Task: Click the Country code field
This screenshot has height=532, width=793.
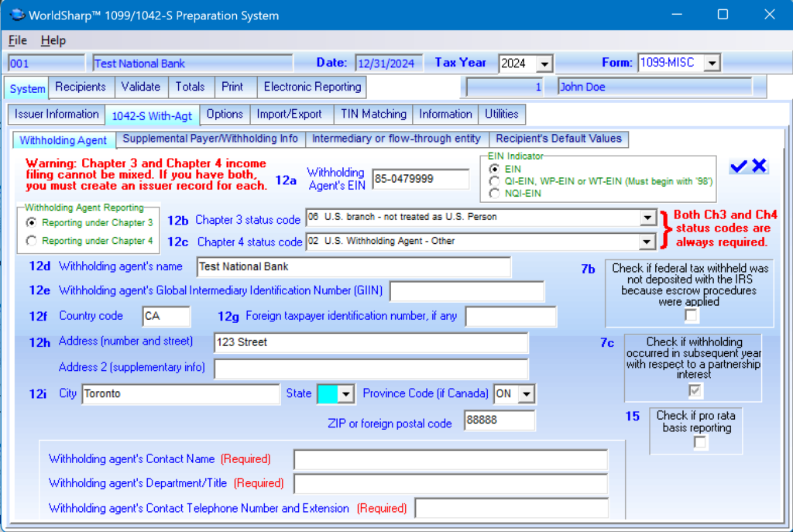Action: pos(166,316)
